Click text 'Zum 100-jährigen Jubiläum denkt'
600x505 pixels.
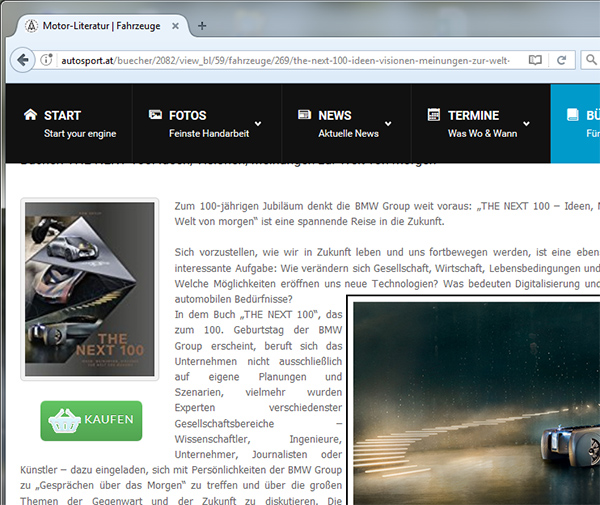click(254, 206)
